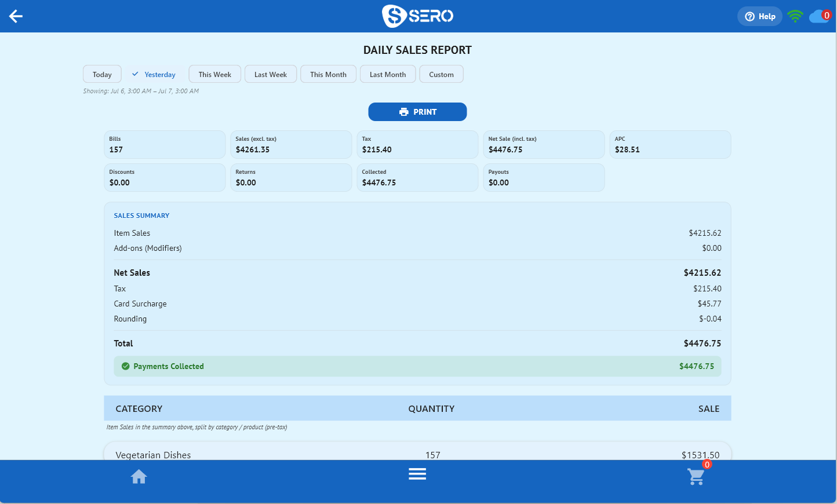837x504 pixels.
Task: Click the Showing date range text
Action: [x=141, y=91]
